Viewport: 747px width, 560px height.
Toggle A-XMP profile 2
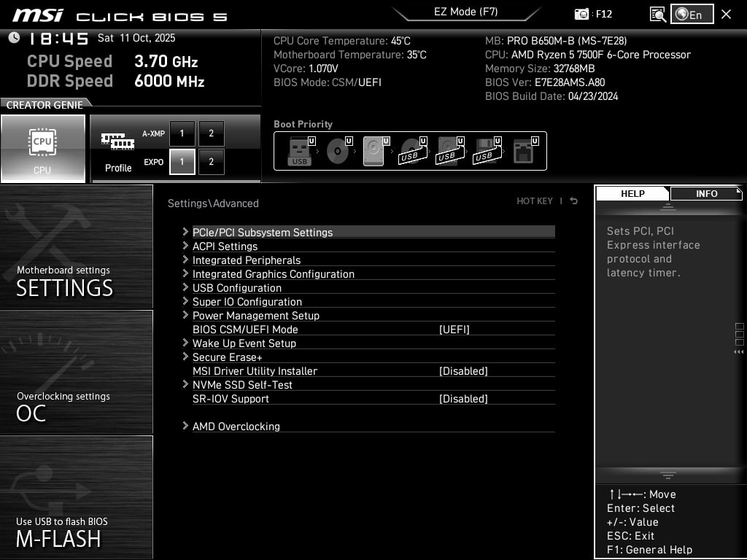[x=211, y=133]
